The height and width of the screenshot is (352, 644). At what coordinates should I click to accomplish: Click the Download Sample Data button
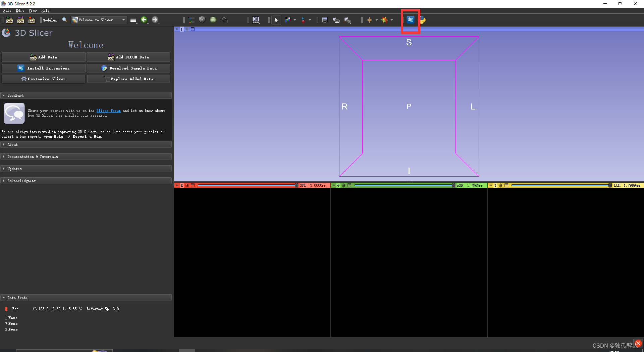[128, 68]
